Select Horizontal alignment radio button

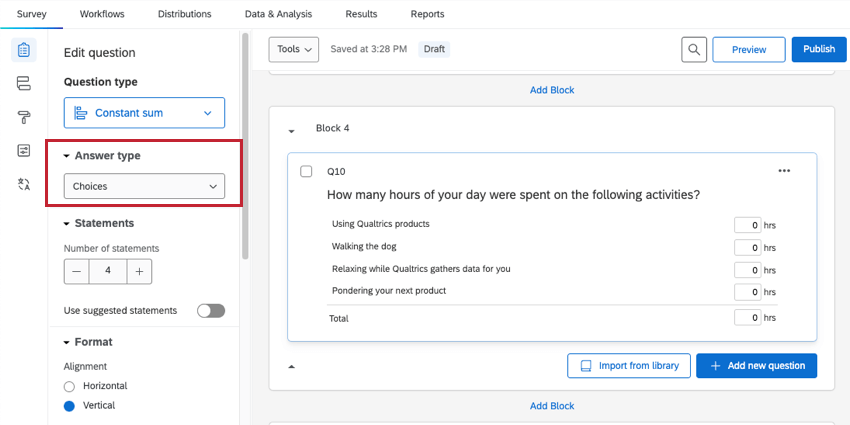click(69, 386)
